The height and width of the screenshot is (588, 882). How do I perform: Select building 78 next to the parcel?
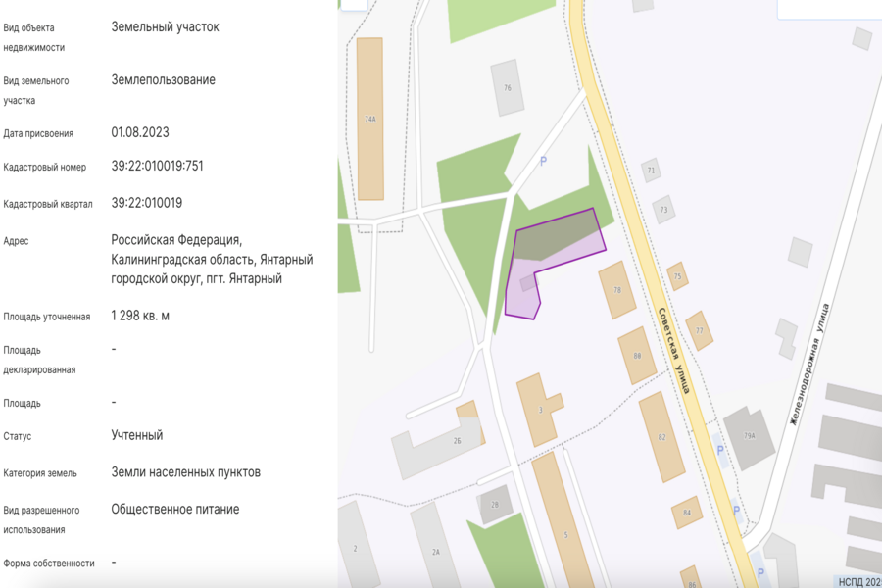(617, 290)
